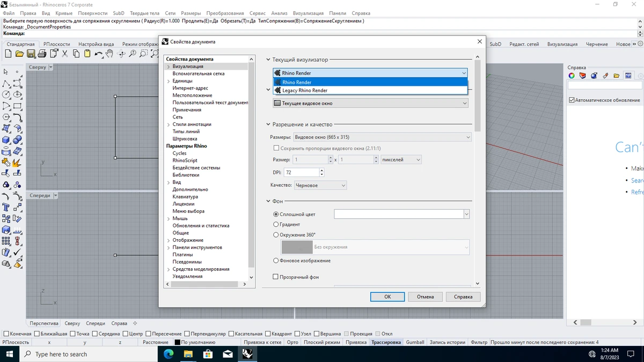Switch to Настройка вида toolbar tab
Viewport: 644px width, 362px height.
click(96, 44)
